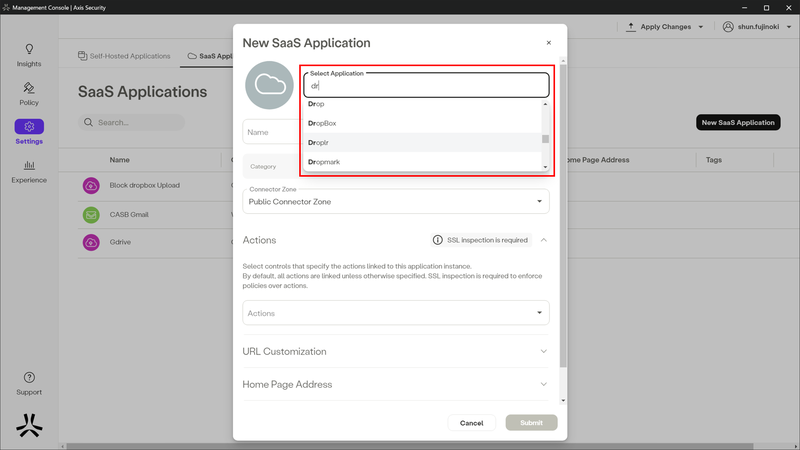The image size is (800, 450).
Task: Choose Drop from the application list
Action: [x=422, y=104]
